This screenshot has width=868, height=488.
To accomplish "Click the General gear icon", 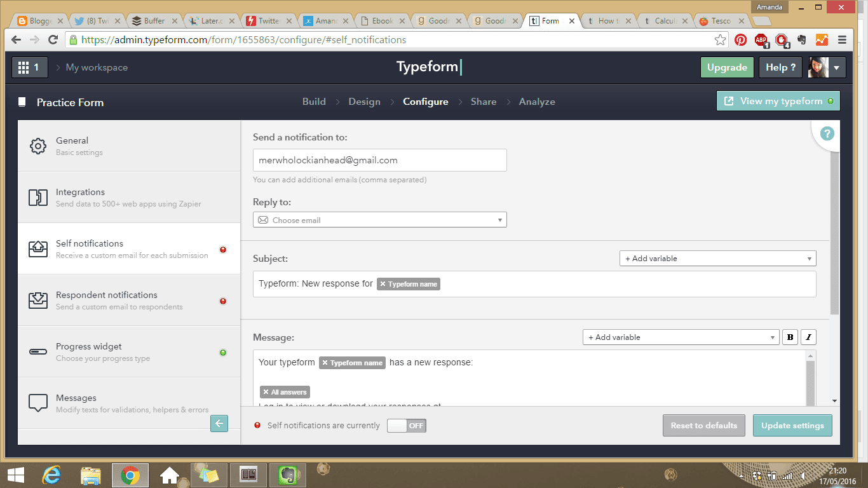I will [x=38, y=146].
